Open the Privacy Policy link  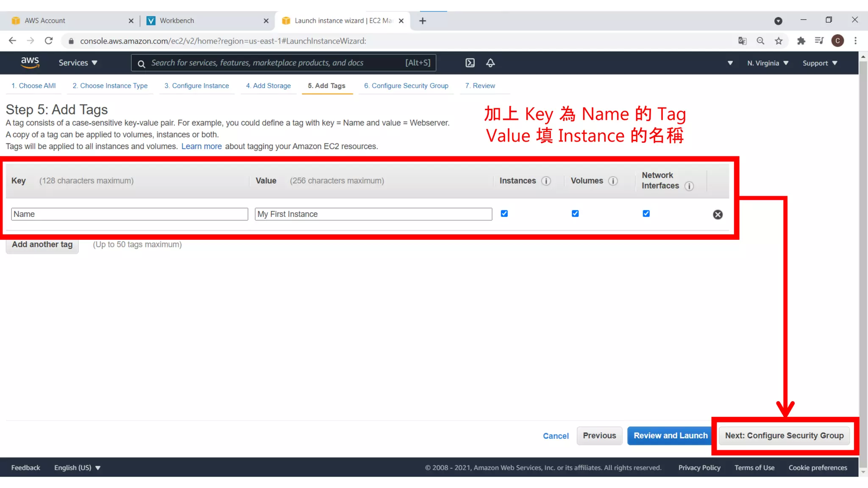coord(699,468)
